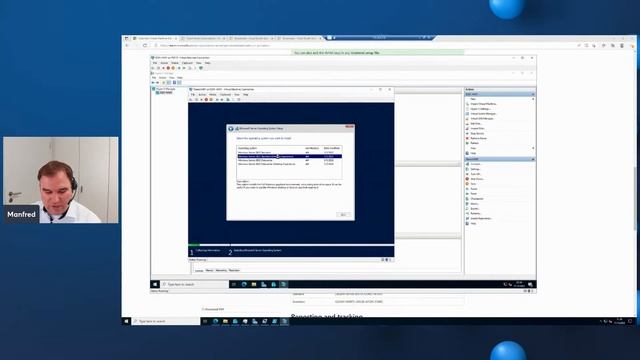Click Ctrl+Alt+Delete icon in outer VM Connection toolbar
This screenshot has width=640, height=360.
[x=153, y=68]
